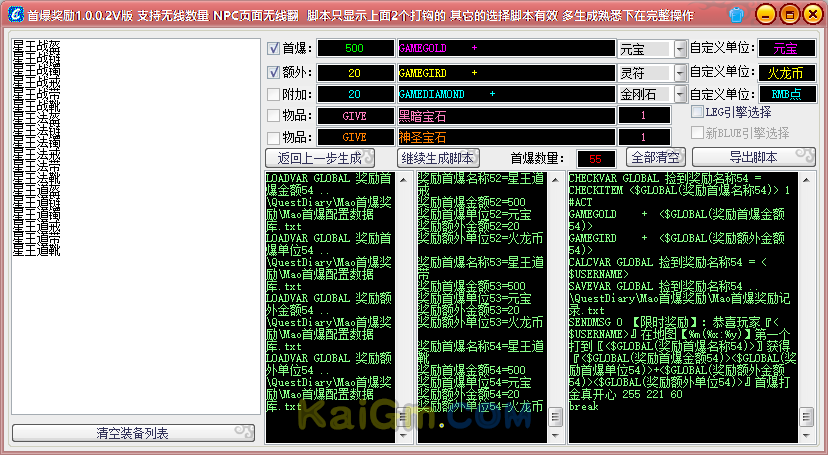Edit the custom unit field showing 火龙币

point(785,72)
